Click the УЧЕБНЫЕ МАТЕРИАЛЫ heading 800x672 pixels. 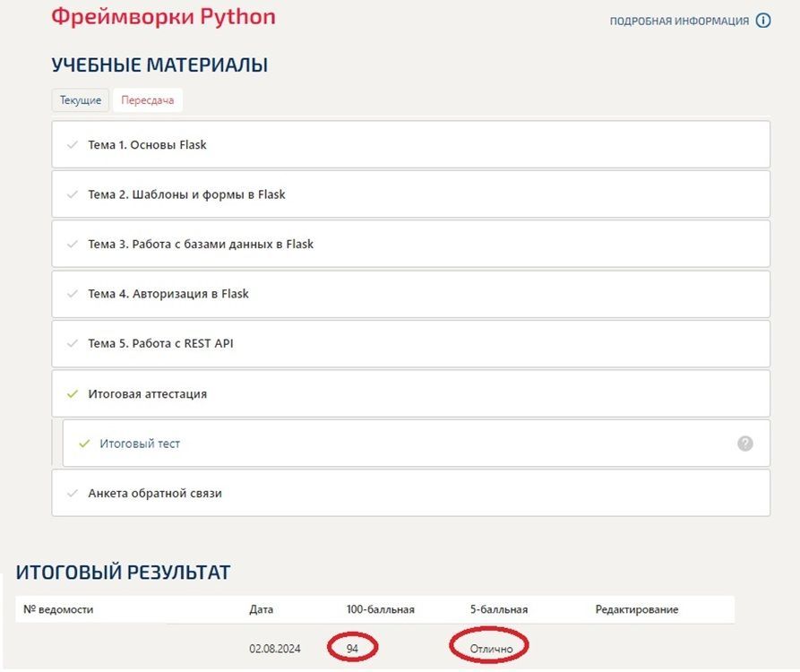159,65
